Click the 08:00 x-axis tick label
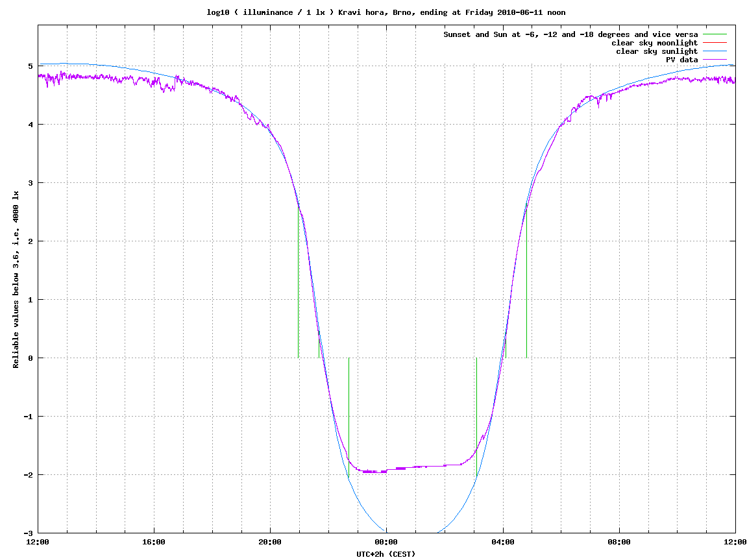The width and height of the screenshot is (747, 560). click(619, 542)
